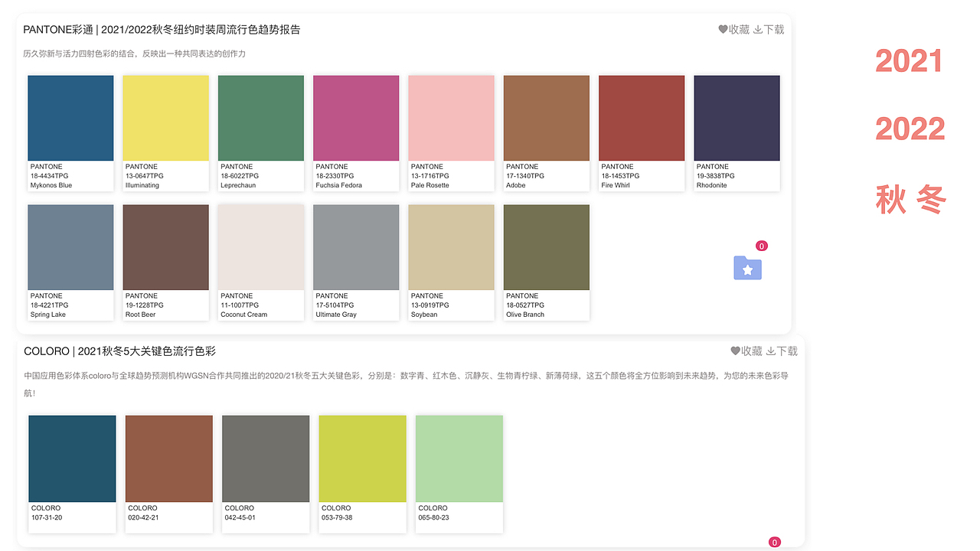Choose COLORO gray swatch 042-45-01
Viewport: 980px width, 551px height.
click(266, 458)
